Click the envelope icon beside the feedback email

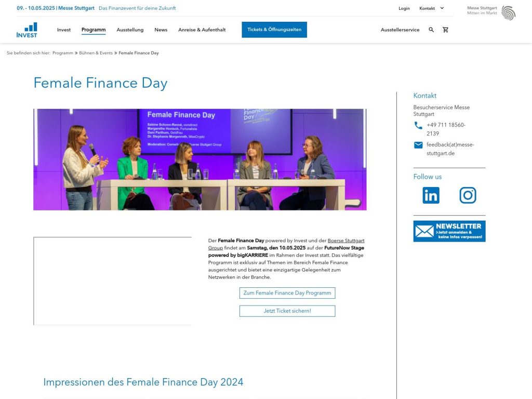tap(418, 146)
